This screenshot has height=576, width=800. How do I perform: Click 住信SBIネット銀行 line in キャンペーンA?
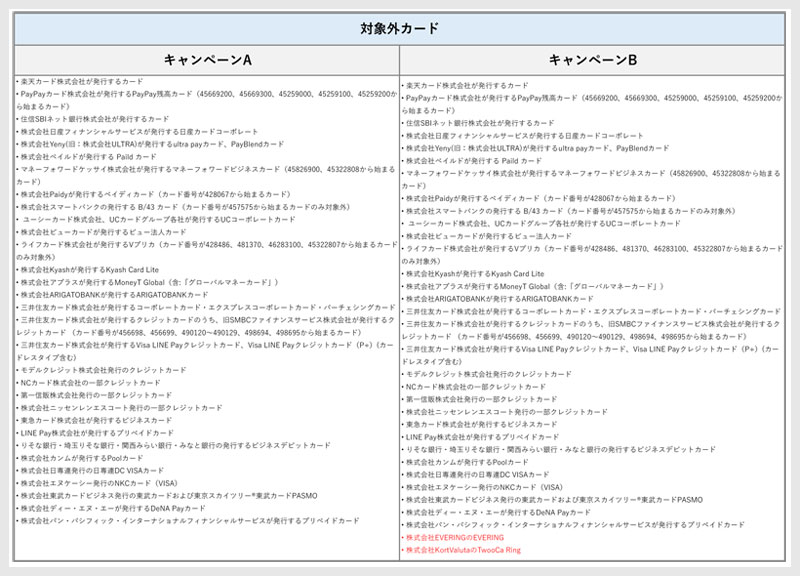tap(92, 119)
